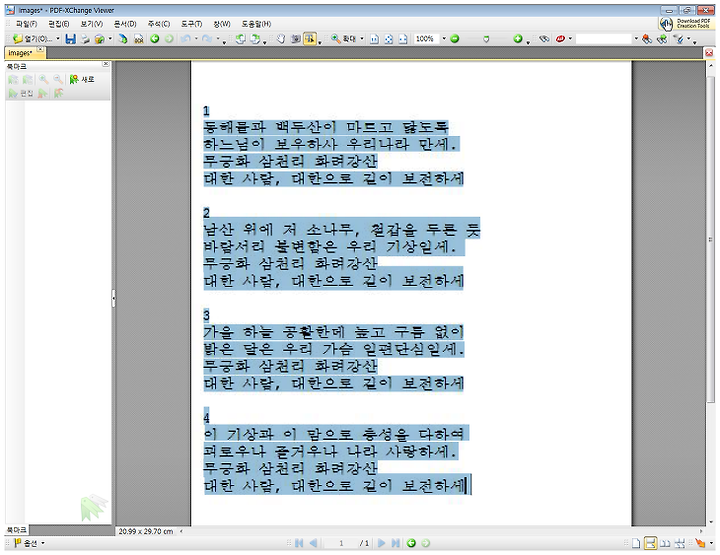This screenshot has width=720, height=555.
Task: Close the Images* tab with its X
Action: tap(40, 50)
